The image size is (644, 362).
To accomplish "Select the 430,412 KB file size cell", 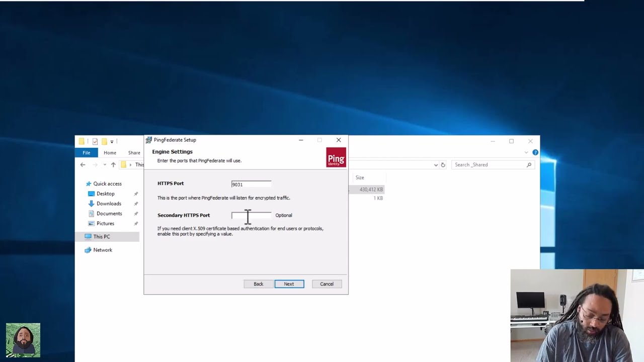I will (371, 190).
